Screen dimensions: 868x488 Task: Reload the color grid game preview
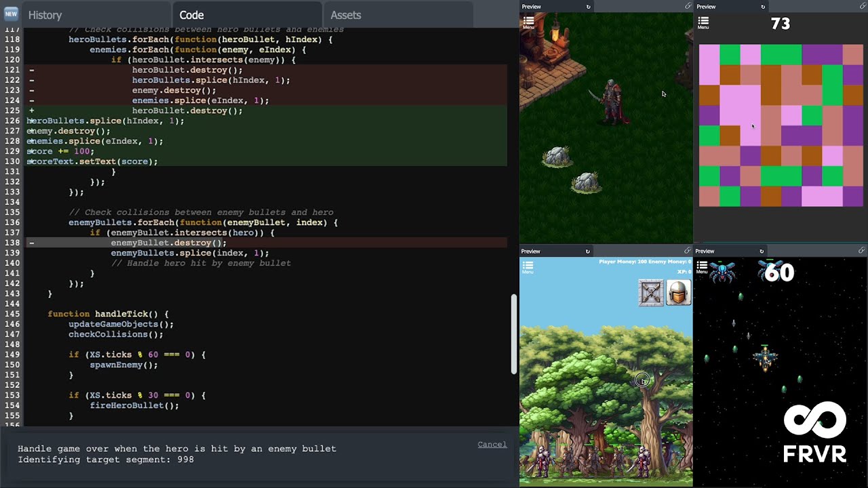point(763,7)
